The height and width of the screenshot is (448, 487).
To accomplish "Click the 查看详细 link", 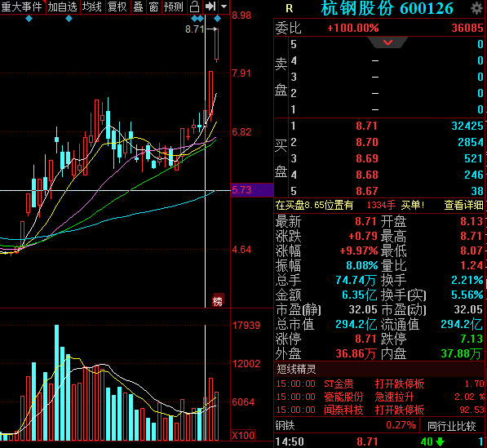I will coord(463,205).
